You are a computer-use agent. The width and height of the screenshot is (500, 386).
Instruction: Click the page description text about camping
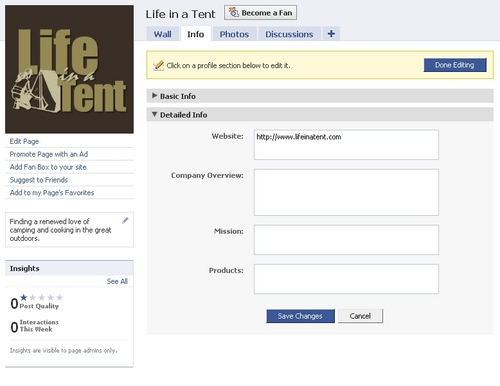coord(60,230)
